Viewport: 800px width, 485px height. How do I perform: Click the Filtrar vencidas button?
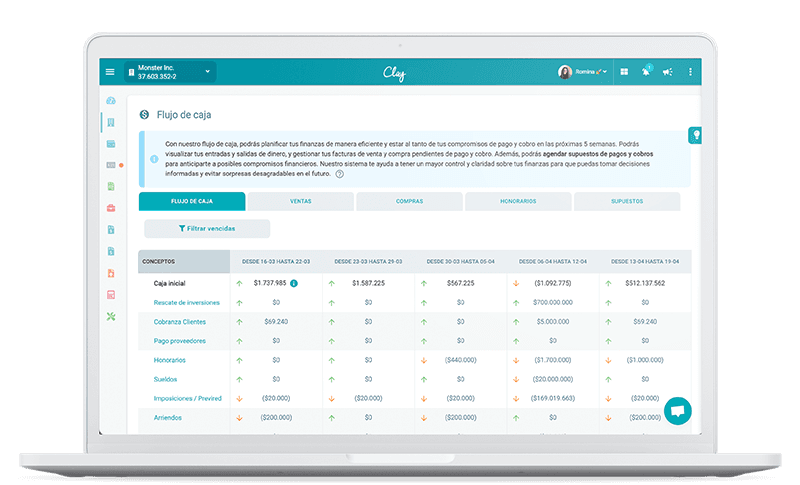[x=207, y=228]
